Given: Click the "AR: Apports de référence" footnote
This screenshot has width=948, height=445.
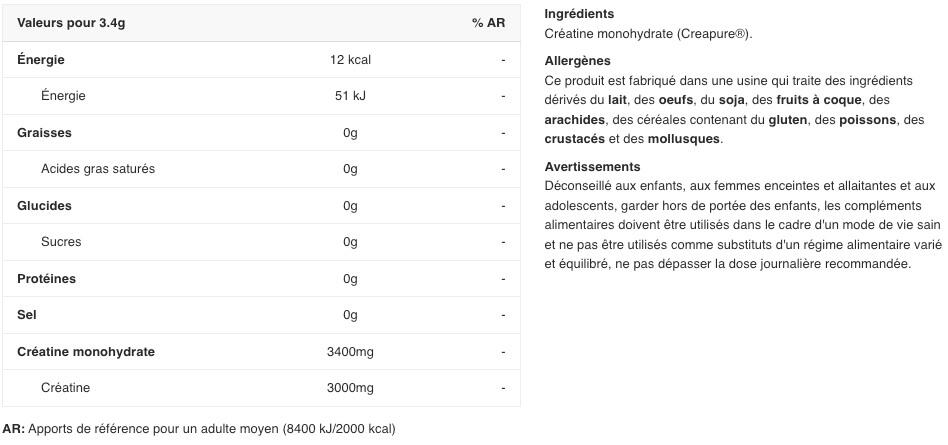Looking at the screenshot, I should (199, 429).
